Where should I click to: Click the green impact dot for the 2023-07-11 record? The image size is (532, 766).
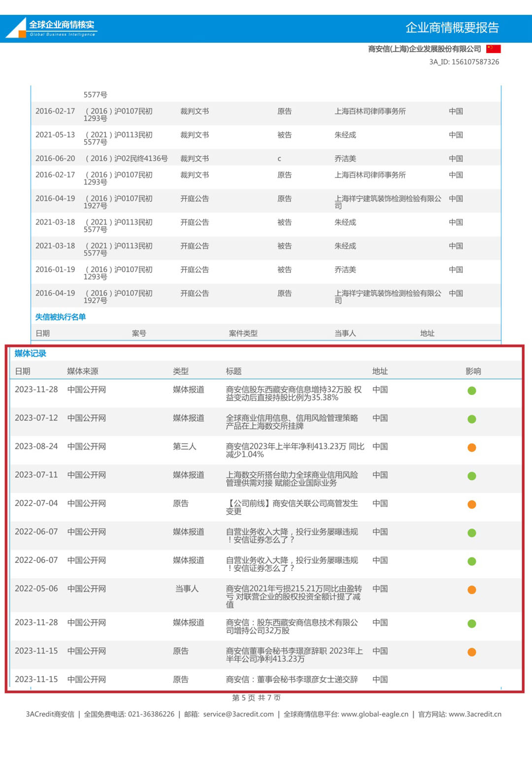472,476
